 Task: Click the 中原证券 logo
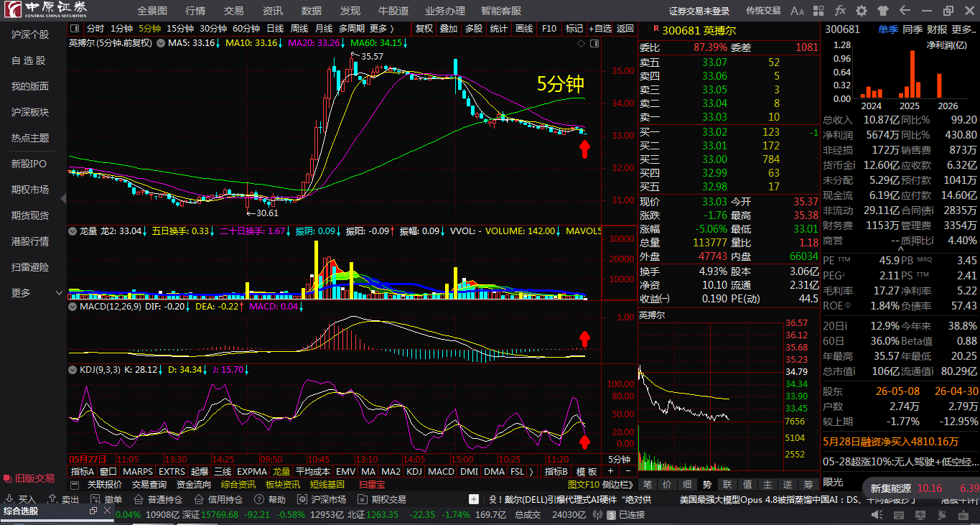[46, 9]
